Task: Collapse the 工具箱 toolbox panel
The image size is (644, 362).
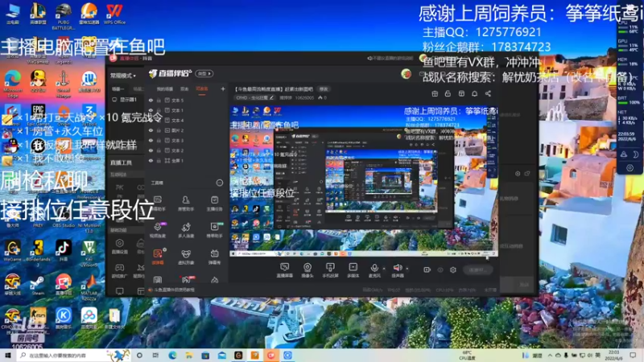Action: [x=219, y=183]
